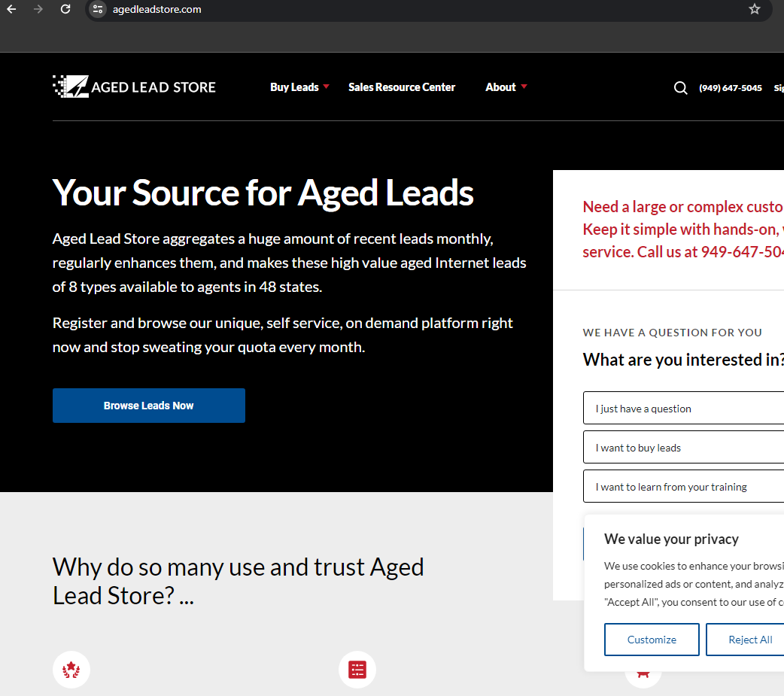Go back with the browser back arrow
784x696 pixels.
coord(11,9)
